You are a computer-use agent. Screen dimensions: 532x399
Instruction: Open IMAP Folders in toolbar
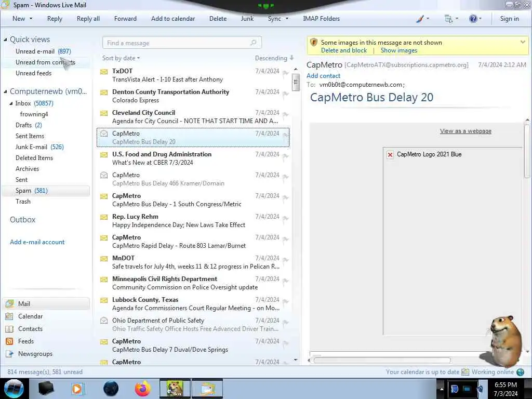point(321,19)
